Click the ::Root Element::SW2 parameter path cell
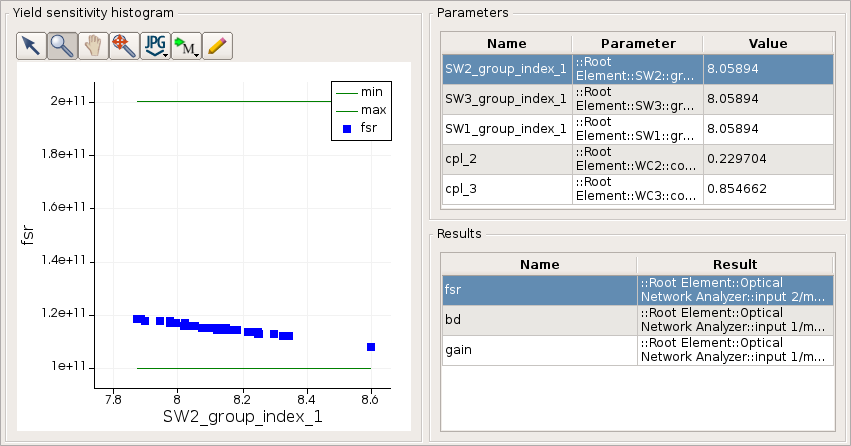851x446 pixels. (638, 69)
